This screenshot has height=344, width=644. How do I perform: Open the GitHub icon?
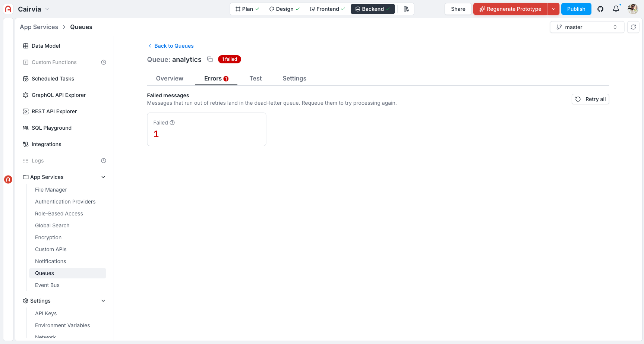coord(600,9)
